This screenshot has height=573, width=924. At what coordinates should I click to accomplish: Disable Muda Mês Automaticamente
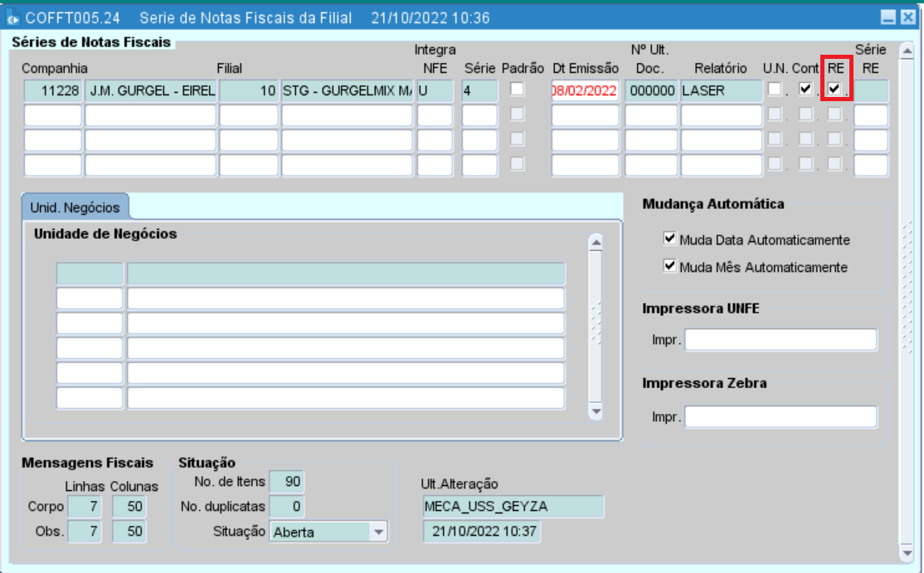click(669, 265)
